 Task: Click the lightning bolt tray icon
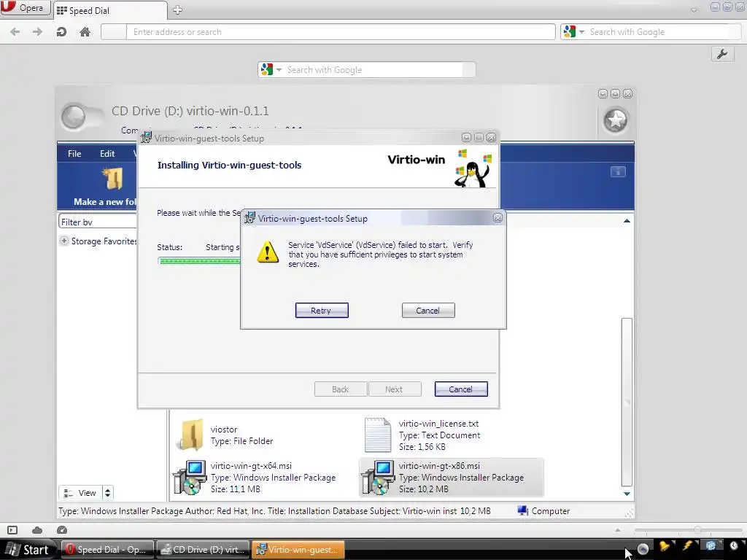pos(688,546)
